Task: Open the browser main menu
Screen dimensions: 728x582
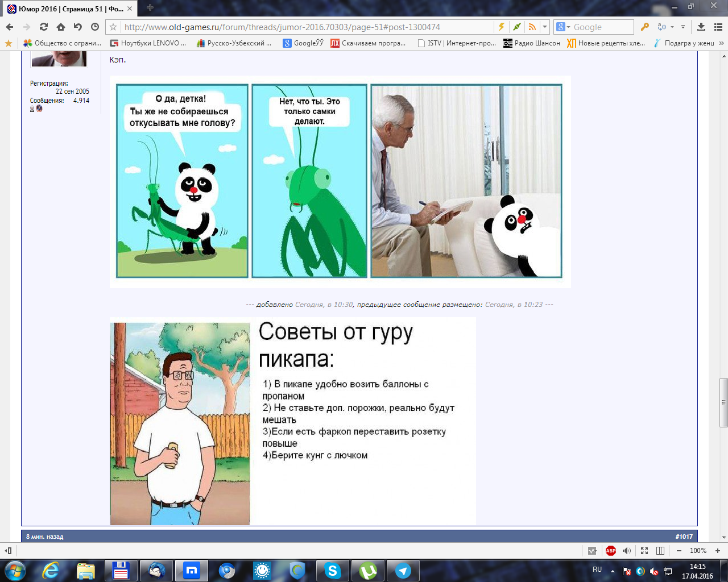Action: click(717, 27)
